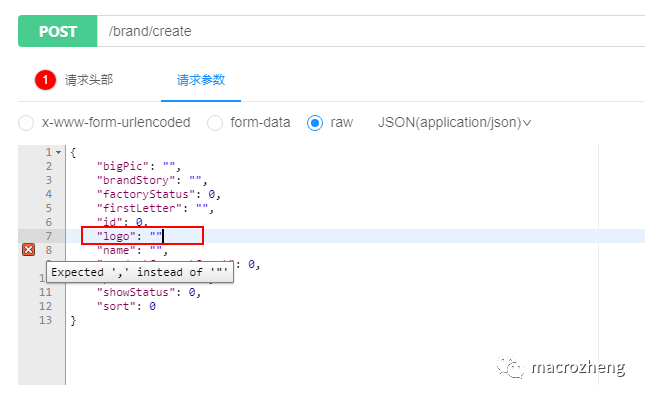The width and height of the screenshot is (645, 397).
Task: Select the form-data radio option
Action: coord(215,123)
